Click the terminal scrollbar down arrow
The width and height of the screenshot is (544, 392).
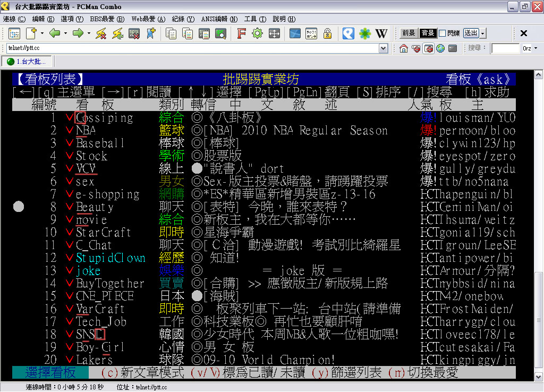point(538,377)
